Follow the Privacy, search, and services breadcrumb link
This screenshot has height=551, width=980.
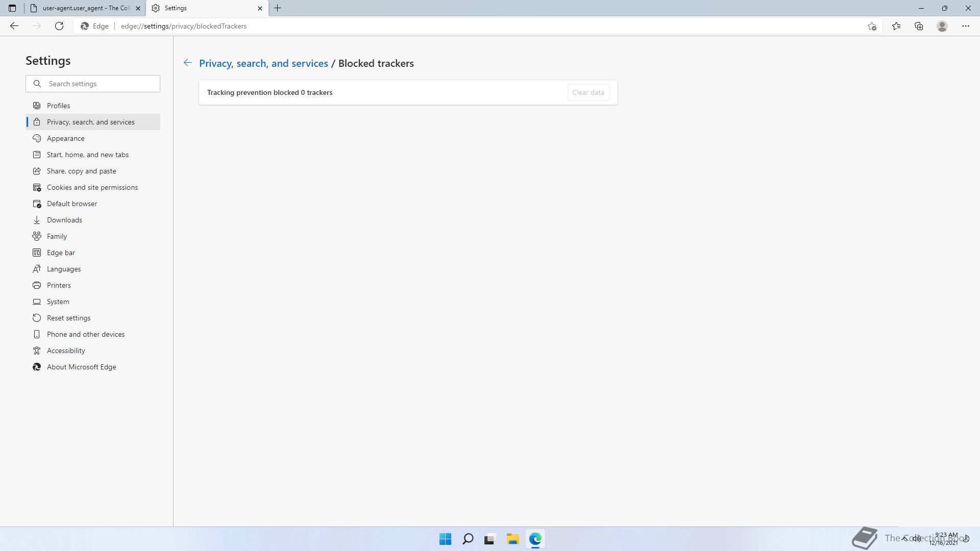click(263, 63)
